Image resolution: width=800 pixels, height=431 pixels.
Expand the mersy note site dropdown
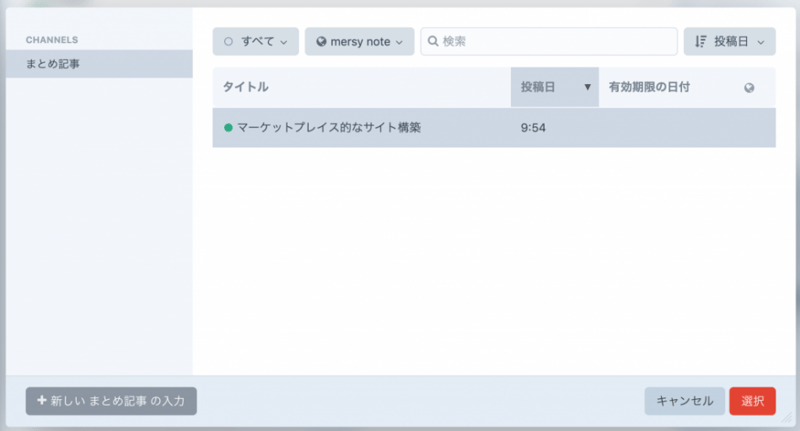click(359, 42)
